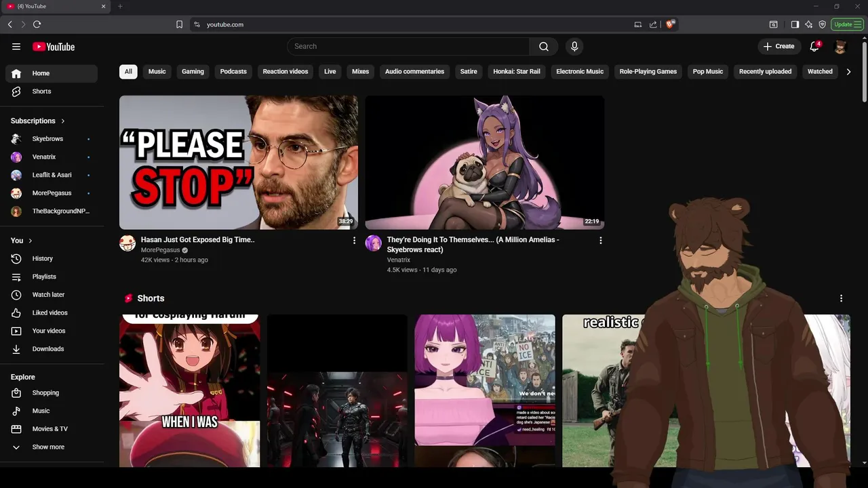Expand the Subscriptions section
This screenshot has height=488, width=868.
pos(38,121)
